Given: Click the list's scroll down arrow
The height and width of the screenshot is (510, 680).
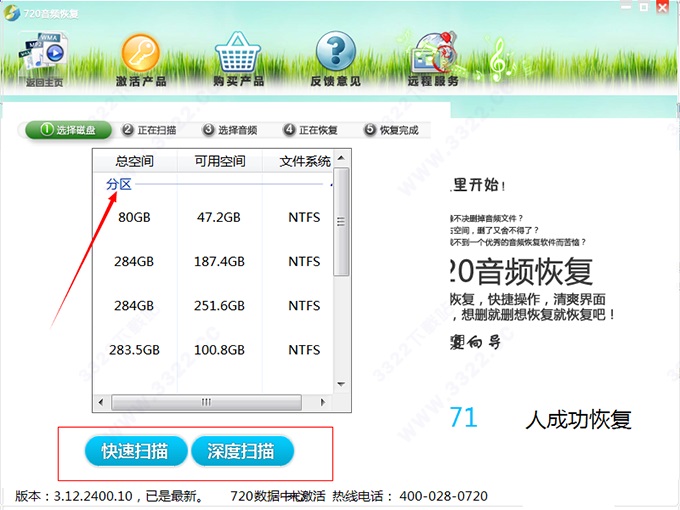Looking at the screenshot, I should coord(342,385).
